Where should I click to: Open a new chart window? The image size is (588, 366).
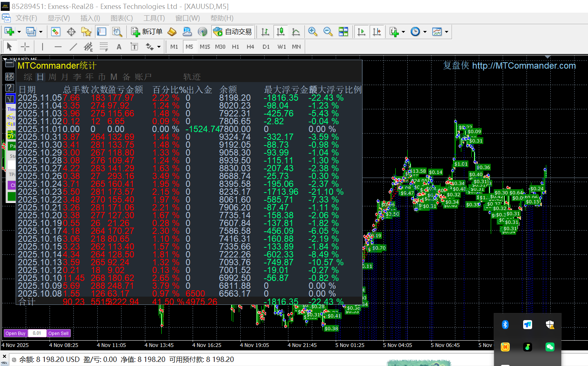9,32
